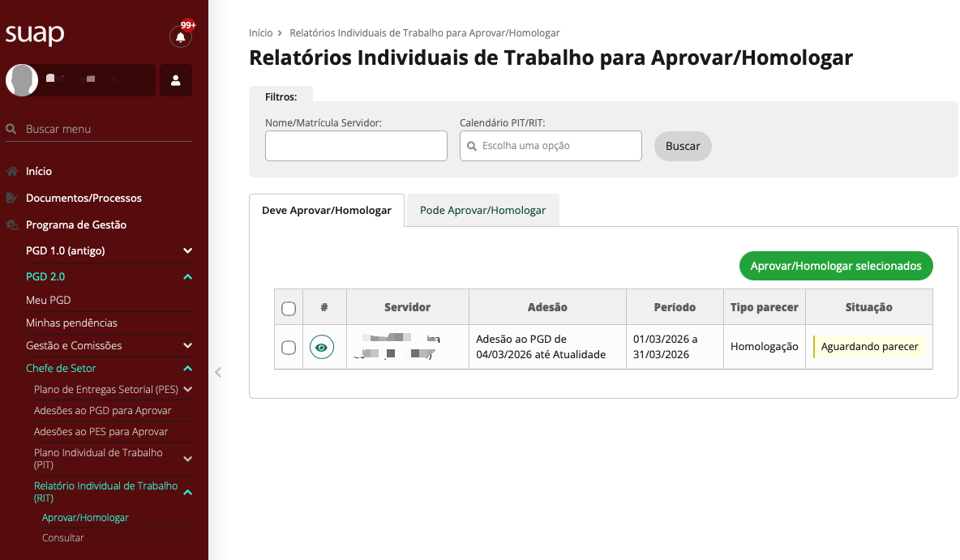
Task: Click the Nome/Matrícula Servidor input field
Action: point(356,146)
